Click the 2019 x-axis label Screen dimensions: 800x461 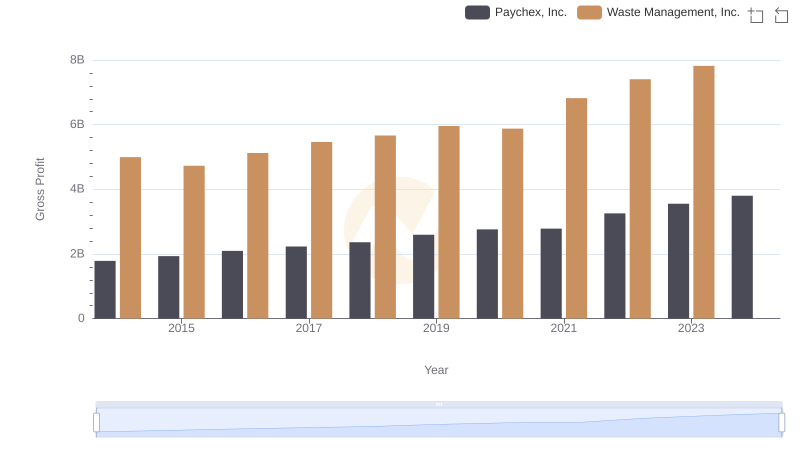point(436,328)
